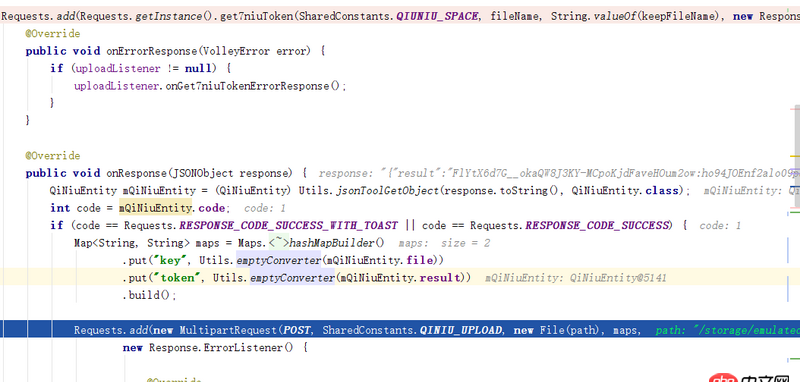Click the QINIU_SPACE constant

(437, 17)
